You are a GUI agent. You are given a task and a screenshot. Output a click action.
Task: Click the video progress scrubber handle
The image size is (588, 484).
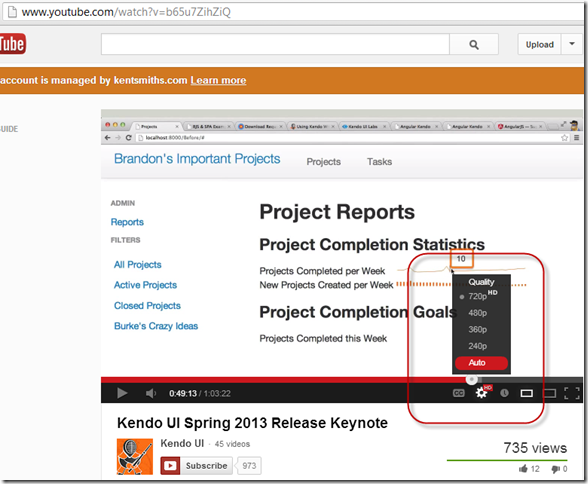click(472, 379)
